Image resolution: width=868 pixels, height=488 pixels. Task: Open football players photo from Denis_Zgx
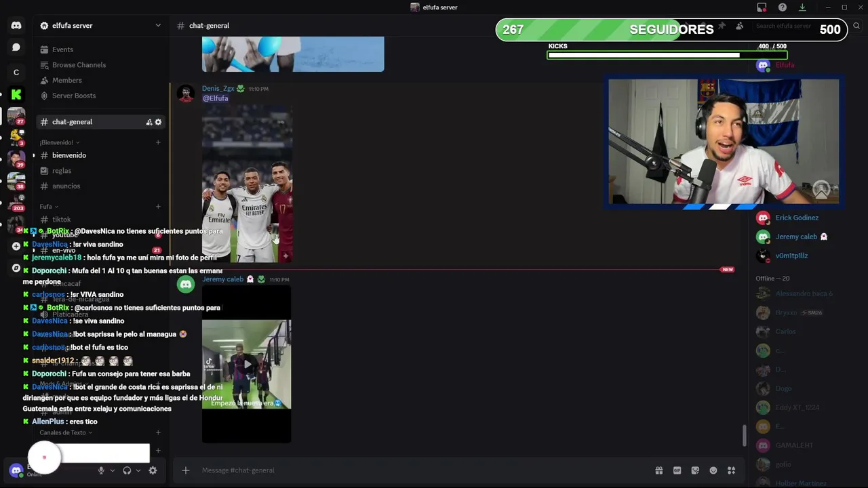click(x=248, y=183)
